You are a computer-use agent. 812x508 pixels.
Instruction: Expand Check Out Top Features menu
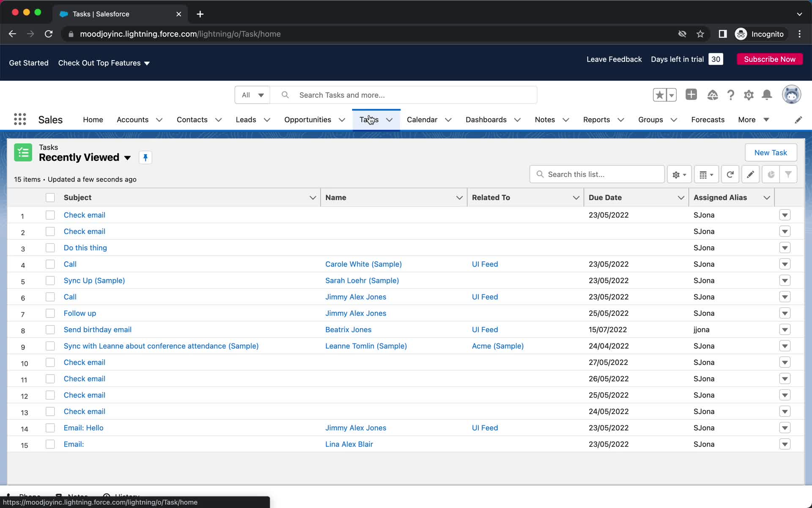pyautogui.click(x=104, y=63)
